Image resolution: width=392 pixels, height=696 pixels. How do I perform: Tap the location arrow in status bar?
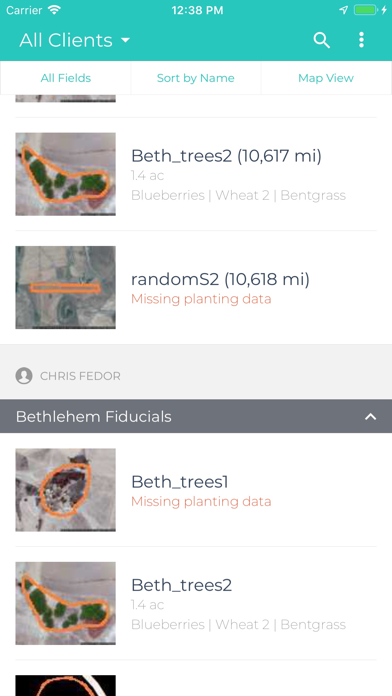[x=343, y=10]
